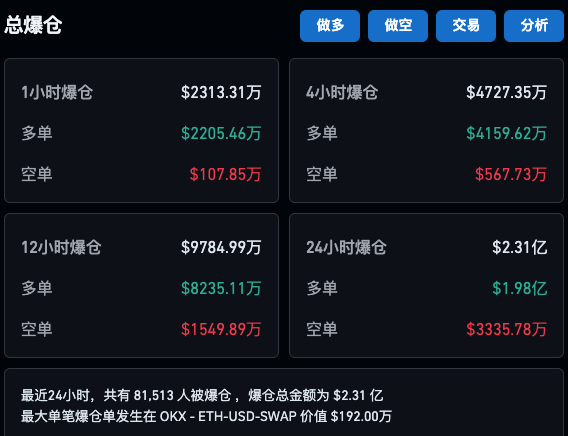Select the 1小时爆仓 card title

tap(57, 92)
